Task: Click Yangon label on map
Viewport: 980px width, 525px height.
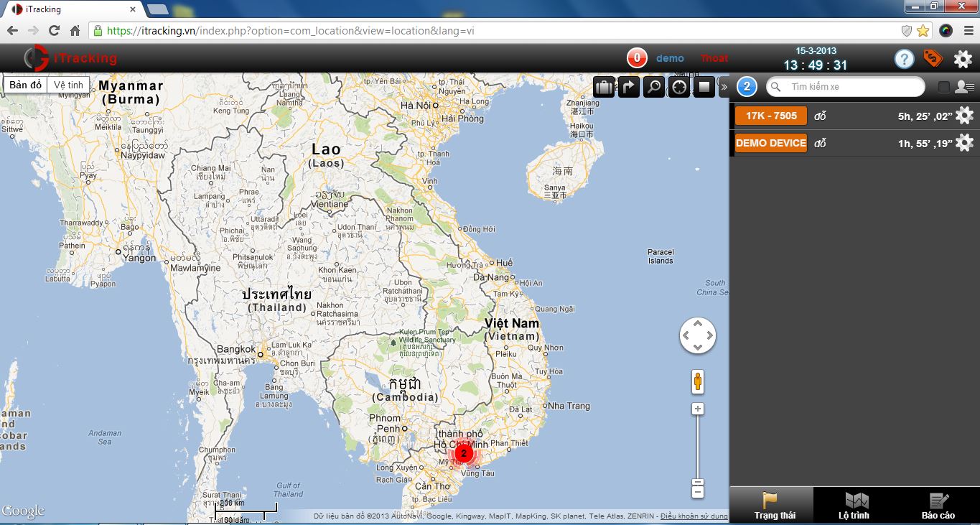Action: tap(139, 258)
